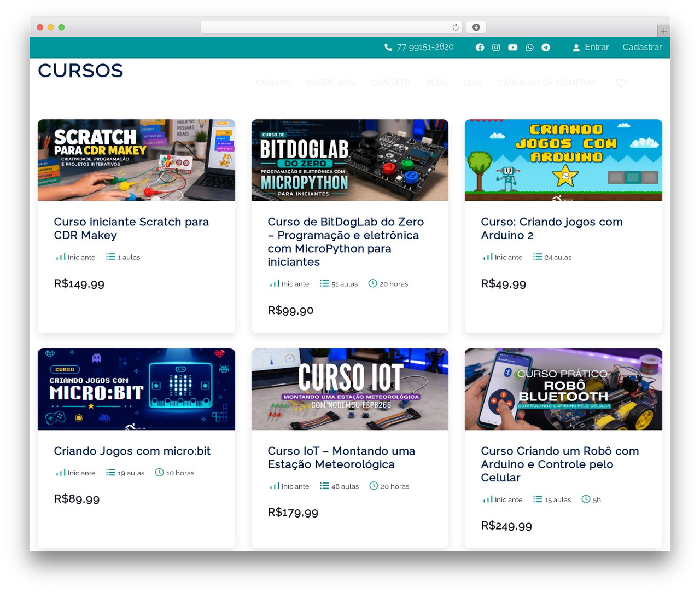Screen dimensions: 700x593
Task: Click the user icon next to Entrar
Action: (576, 48)
